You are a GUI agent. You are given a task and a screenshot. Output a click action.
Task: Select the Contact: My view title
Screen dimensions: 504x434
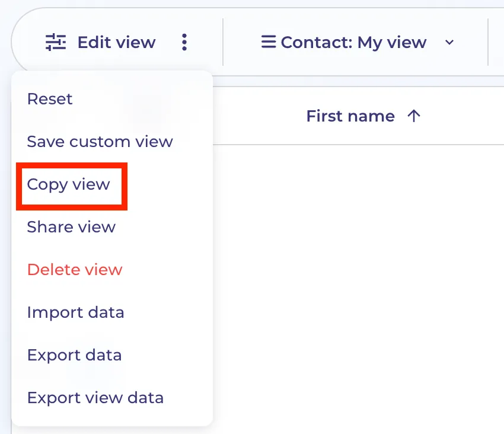(x=353, y=43)
